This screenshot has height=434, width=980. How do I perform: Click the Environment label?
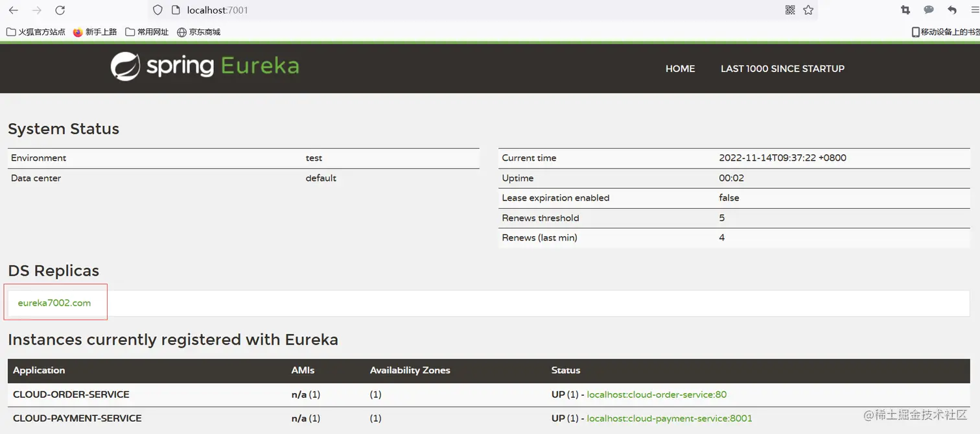pos(38,158)
